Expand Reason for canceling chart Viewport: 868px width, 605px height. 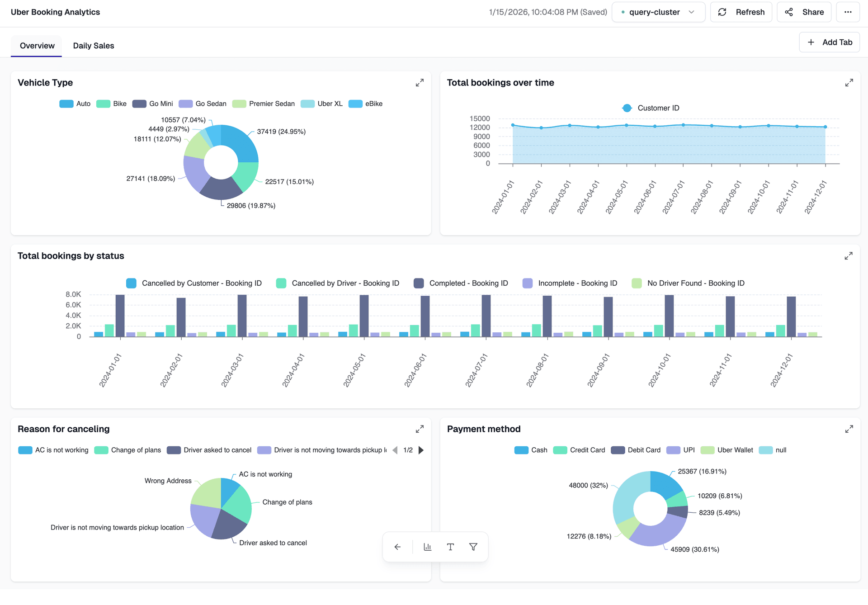click(x=420, y=429)
